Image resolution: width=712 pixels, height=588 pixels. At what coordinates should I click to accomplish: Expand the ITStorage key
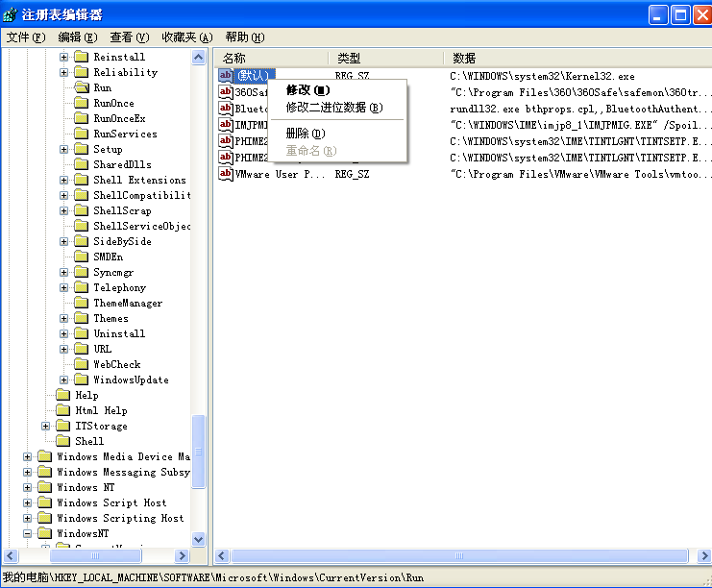coord(45,427)
